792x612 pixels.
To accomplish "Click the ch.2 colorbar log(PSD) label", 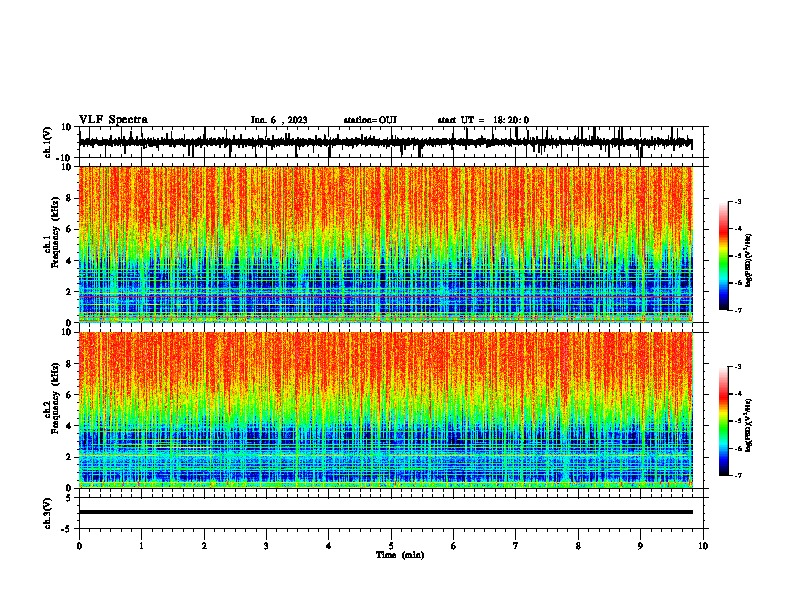I will tap(748, 426).
